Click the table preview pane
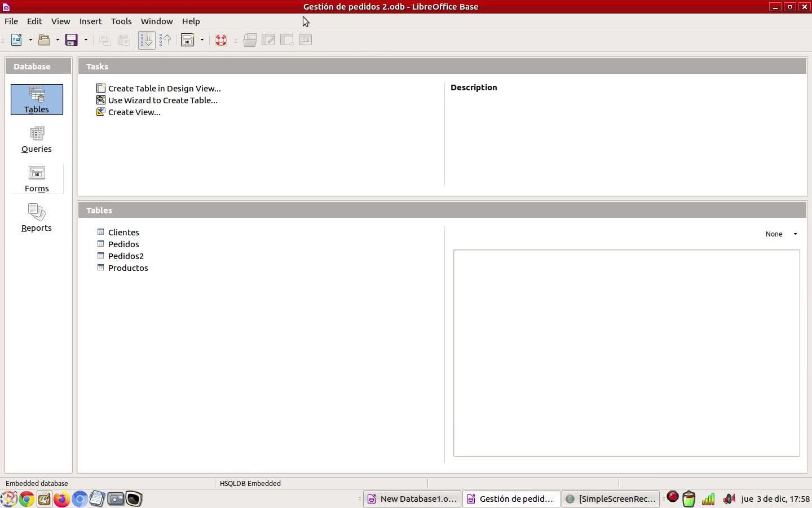Image resolution: width=812 pixels, height=508 pixels. pyautogui.click(x=626, y=353)
